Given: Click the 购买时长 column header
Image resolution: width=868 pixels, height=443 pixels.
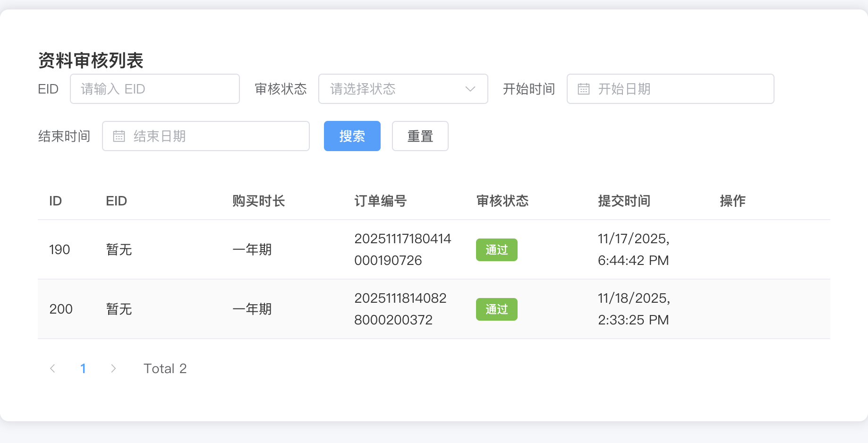Looking at the screenshot, I should tap(258, 201).
